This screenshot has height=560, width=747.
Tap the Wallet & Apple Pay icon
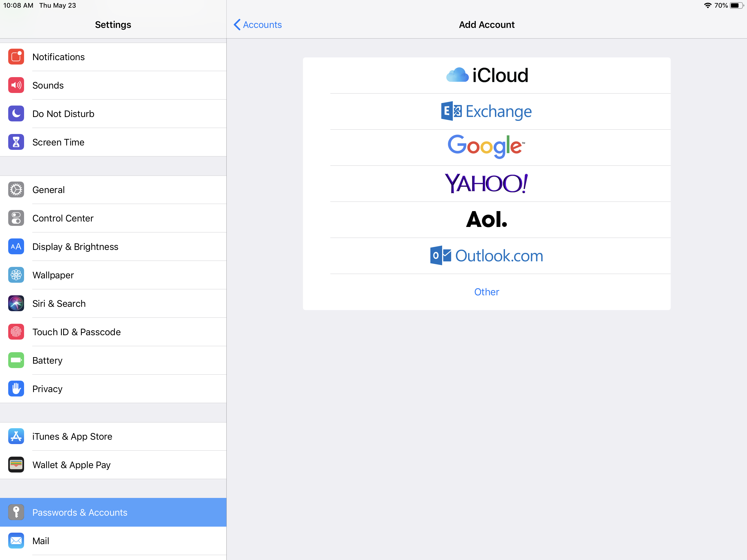16,464
